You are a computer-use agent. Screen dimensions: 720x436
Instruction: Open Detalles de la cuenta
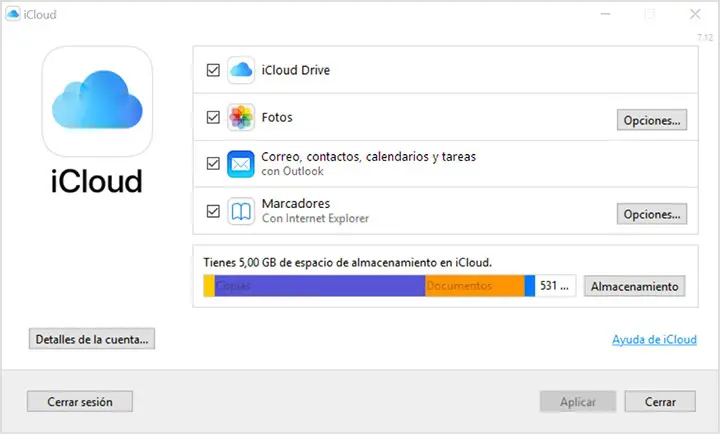tap(92, 340)
